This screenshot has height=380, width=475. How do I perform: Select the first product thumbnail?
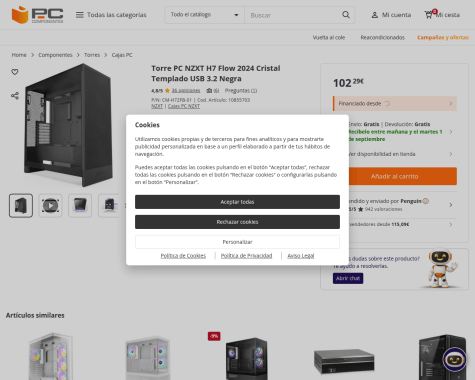click(x=21, y=205)
